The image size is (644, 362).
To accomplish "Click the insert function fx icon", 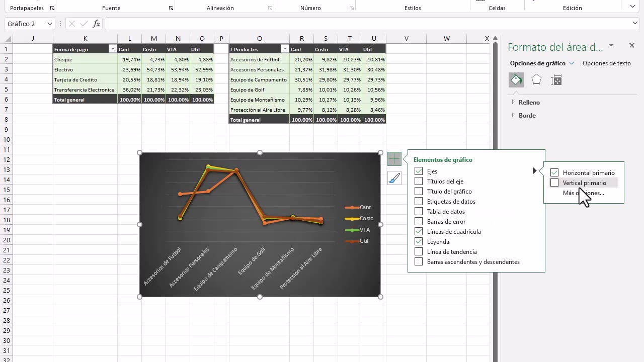I will (x=97, y=24).
